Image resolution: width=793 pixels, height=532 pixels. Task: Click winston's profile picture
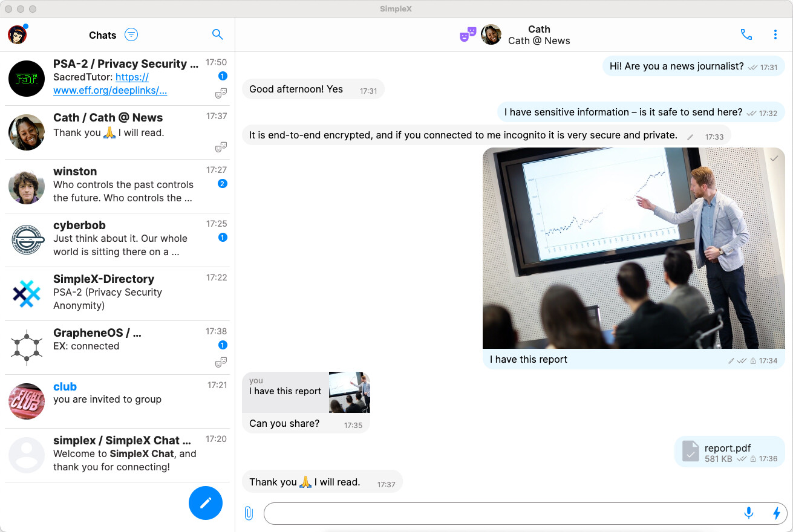(x=27, y=186)
